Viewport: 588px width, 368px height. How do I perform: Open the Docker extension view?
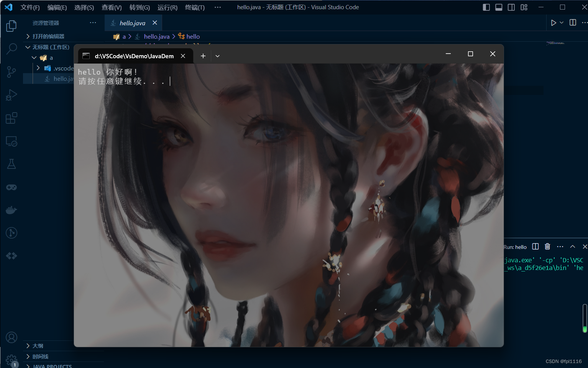11,210
